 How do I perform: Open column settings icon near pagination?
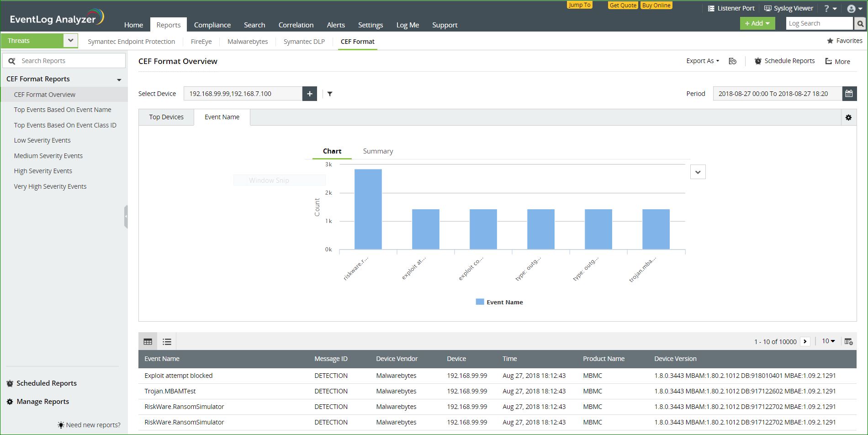pyautogui.click(x=848, y=341)
